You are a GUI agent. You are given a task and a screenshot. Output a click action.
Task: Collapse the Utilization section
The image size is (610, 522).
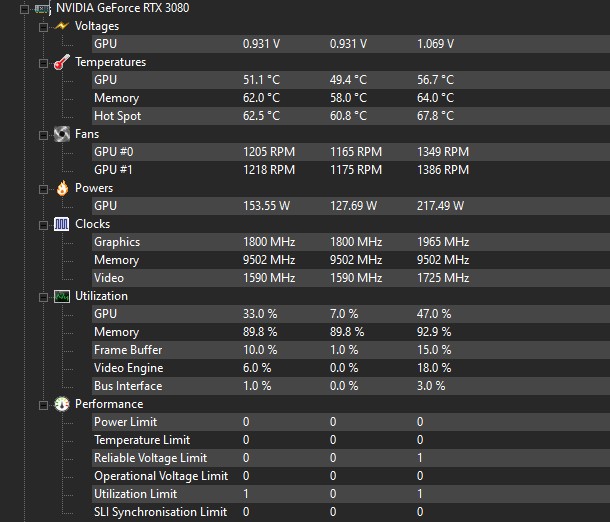pos(43,297)
